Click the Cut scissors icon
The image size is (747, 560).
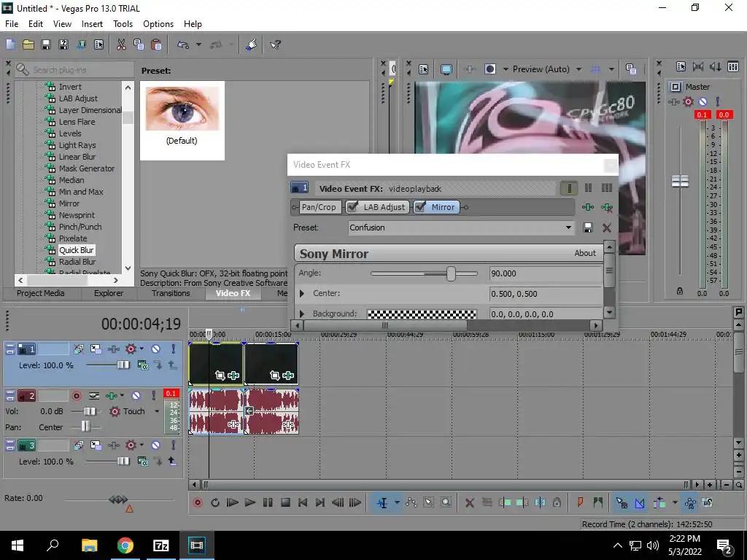click(121, 44)
